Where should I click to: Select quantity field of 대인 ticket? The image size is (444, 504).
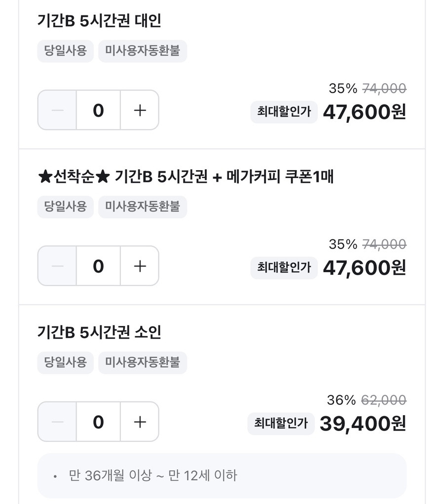[x=98, y=110]
